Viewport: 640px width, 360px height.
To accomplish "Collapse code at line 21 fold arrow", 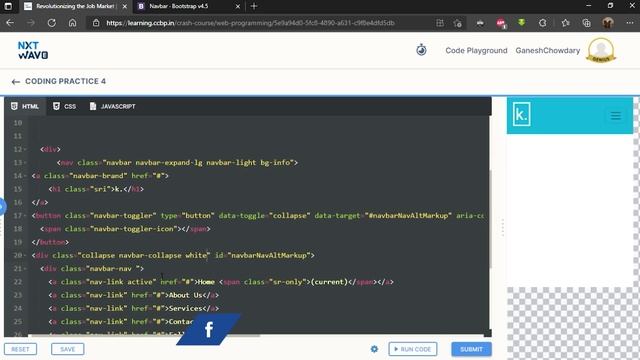I will point(25,269).
